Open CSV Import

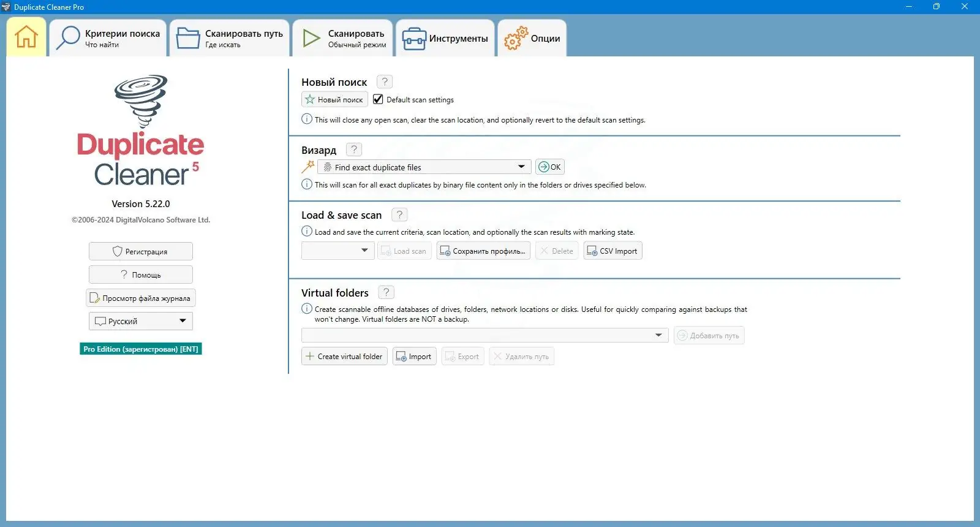click(612, 251)
